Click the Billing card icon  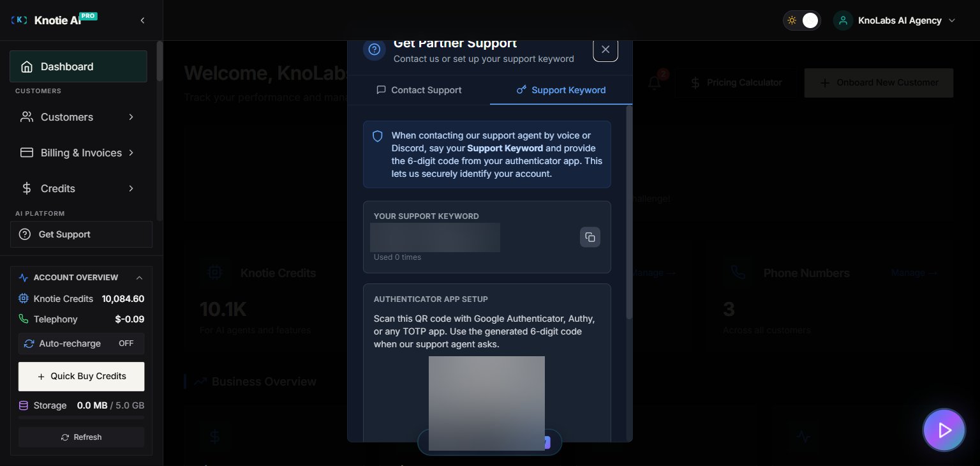pyautogui.click(x=27, y=153)
